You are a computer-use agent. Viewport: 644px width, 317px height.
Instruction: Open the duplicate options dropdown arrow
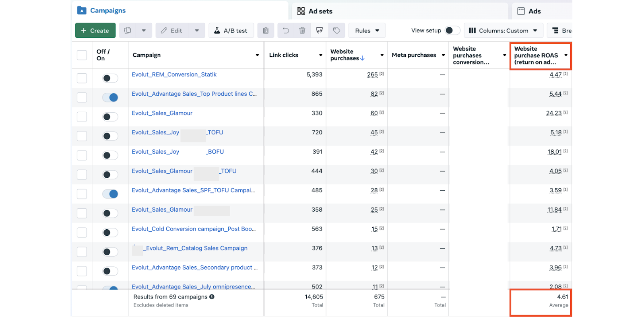(144, 31)
